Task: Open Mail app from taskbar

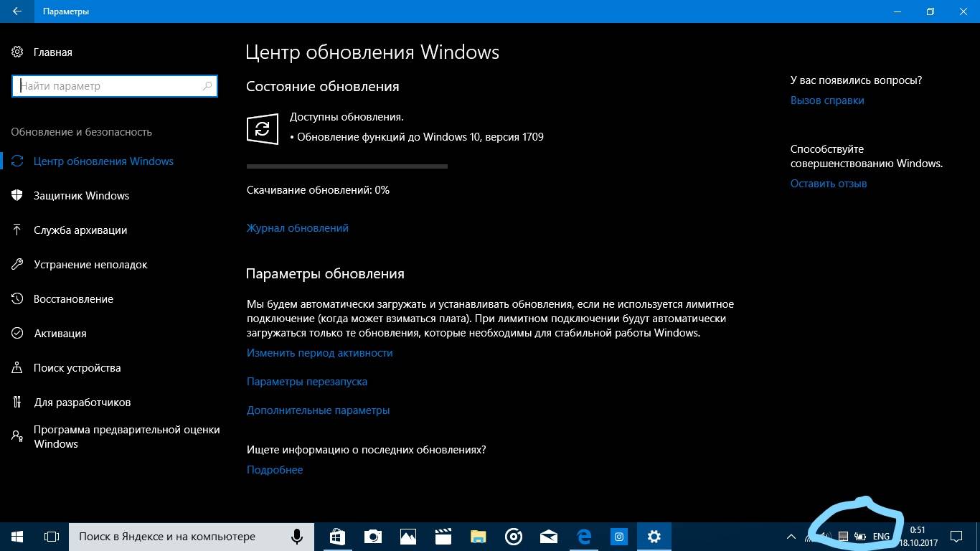Action: coord(548,537)
